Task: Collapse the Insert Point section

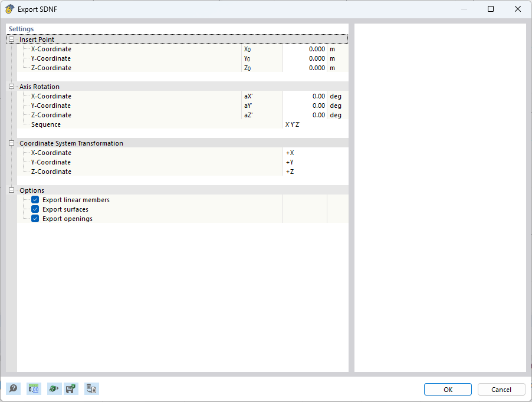Action: pos(11,39)
